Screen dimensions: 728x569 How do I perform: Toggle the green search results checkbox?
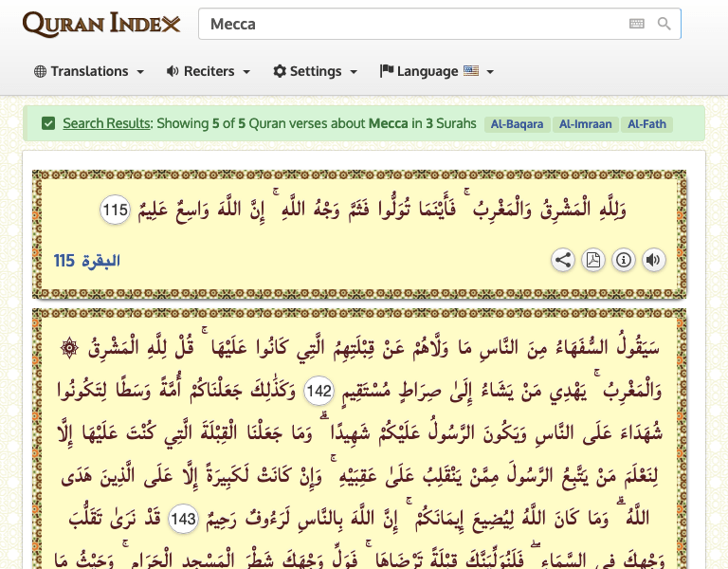[x=48, y=123]
